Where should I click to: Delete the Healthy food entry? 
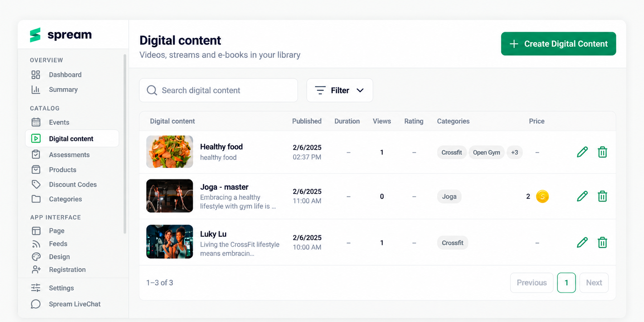[x=602, y=152]
